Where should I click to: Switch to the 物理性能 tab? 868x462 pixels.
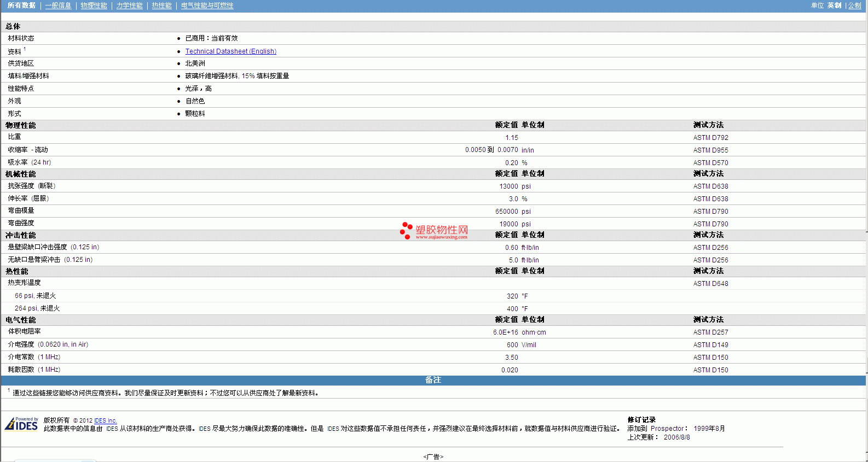(x=94, y=5)
